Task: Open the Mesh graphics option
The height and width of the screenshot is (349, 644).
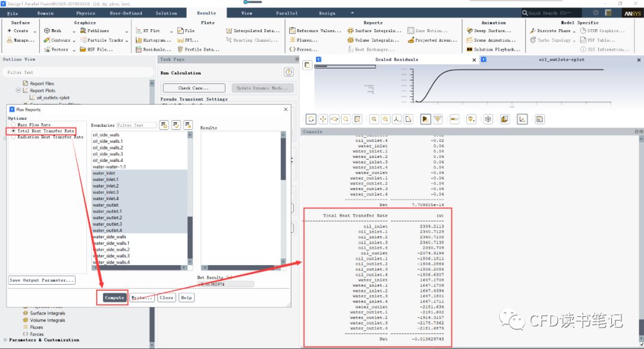Action: (53, 31)
